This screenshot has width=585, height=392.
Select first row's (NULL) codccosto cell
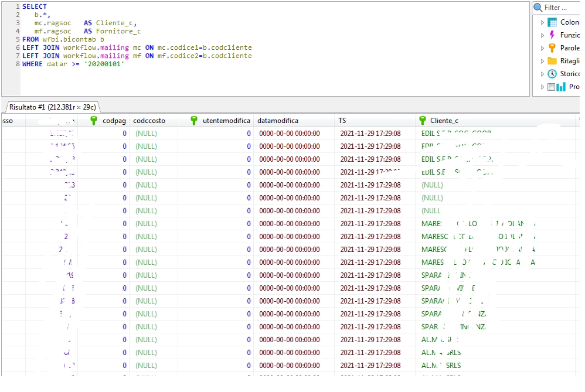point(147,134)
